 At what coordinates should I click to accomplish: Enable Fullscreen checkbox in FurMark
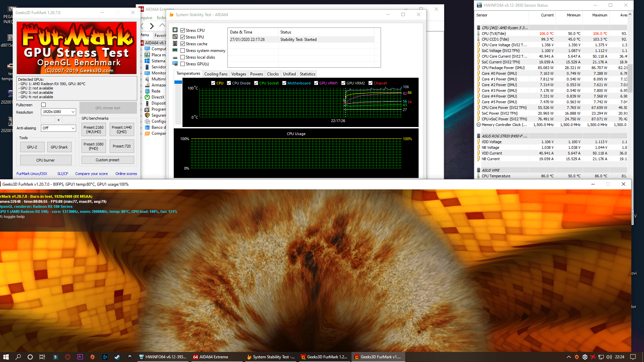pyautogui.click(x=43, y=105)
